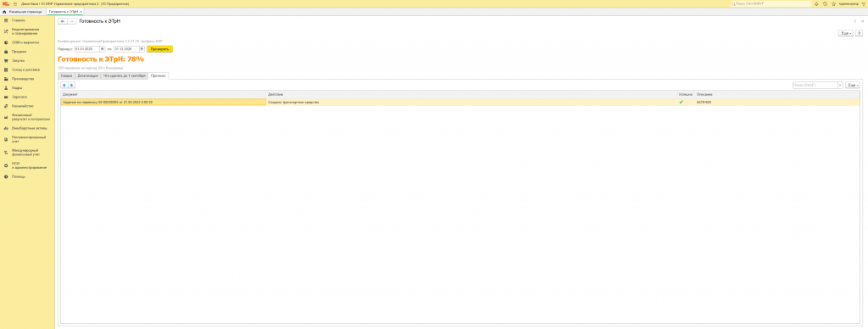Open calendar picker for end date
Viewport: 868px width, 329px height.
pos(142,48)
